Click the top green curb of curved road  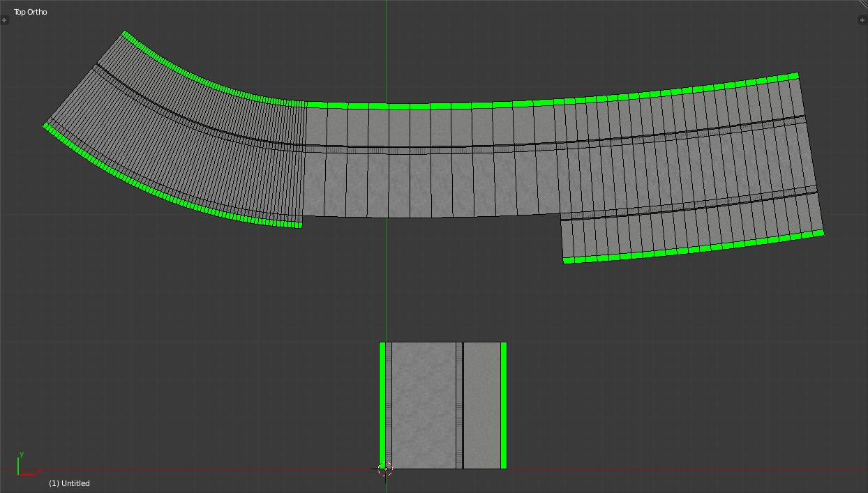coord(488,105)
